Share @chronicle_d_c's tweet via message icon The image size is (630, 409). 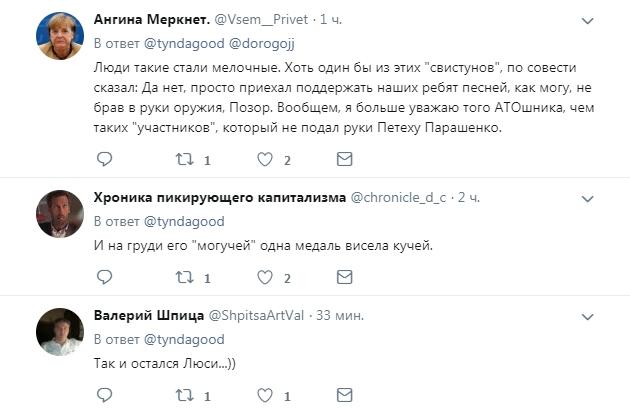coord(344,277)
